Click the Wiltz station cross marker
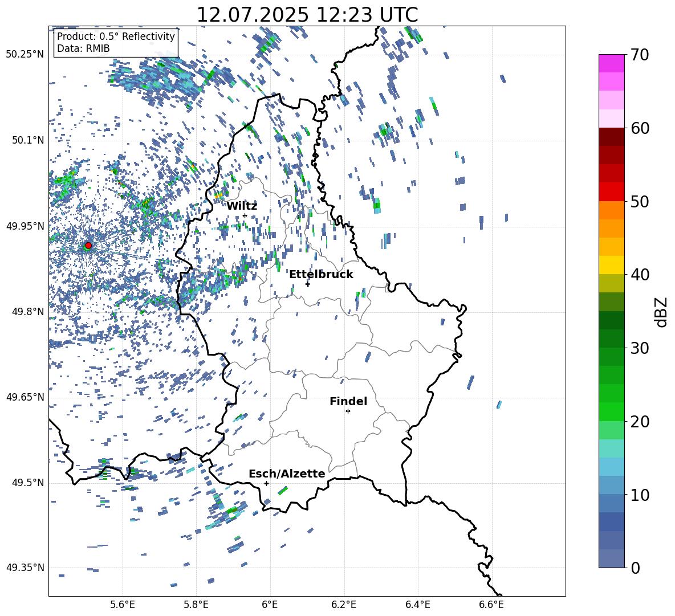This screenshot has width=675, height=616. click(245, 215)
